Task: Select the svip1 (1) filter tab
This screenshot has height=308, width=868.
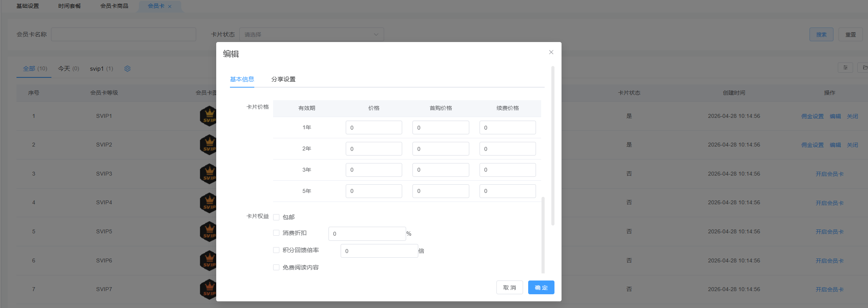Action: coord(102,69)
